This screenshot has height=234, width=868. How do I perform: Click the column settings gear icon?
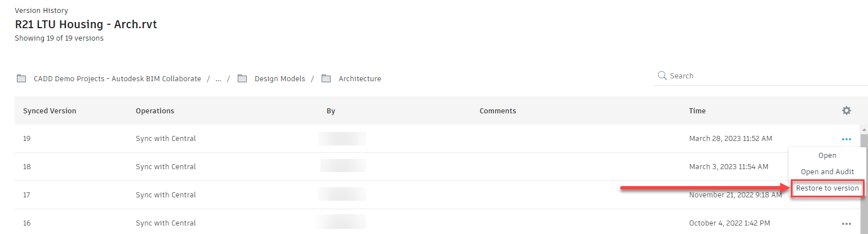coord(846,111)
